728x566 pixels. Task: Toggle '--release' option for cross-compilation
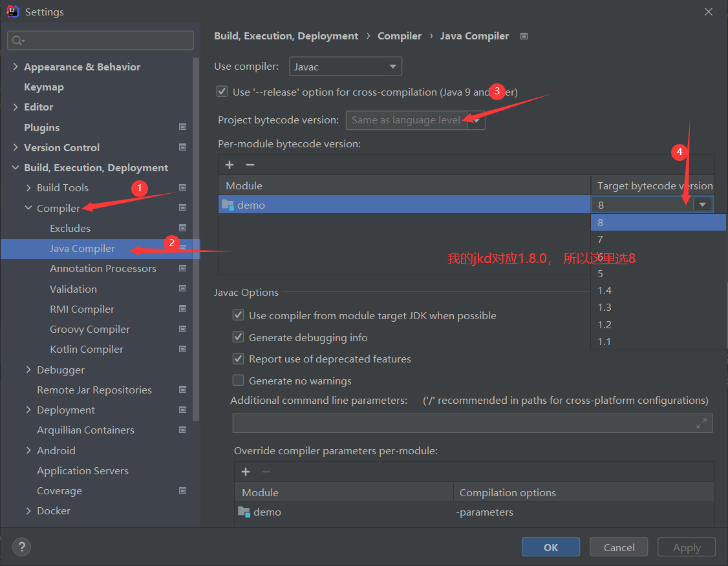[x=222, y=91]
